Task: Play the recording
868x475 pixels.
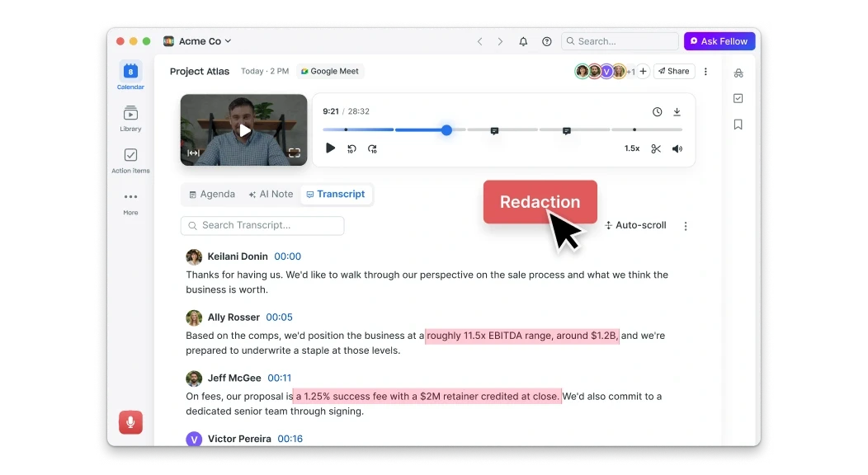Action: coord(331,148)
